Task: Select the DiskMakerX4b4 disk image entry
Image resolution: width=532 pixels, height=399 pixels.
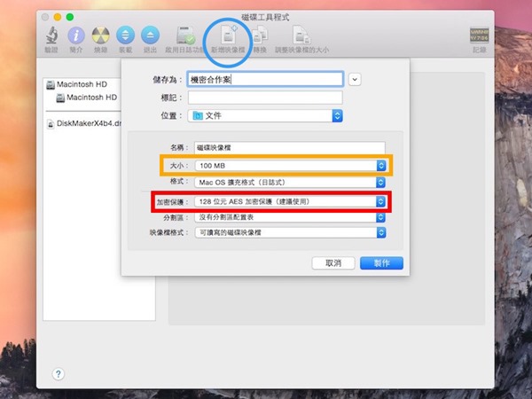Action: (x=83, y=123)
